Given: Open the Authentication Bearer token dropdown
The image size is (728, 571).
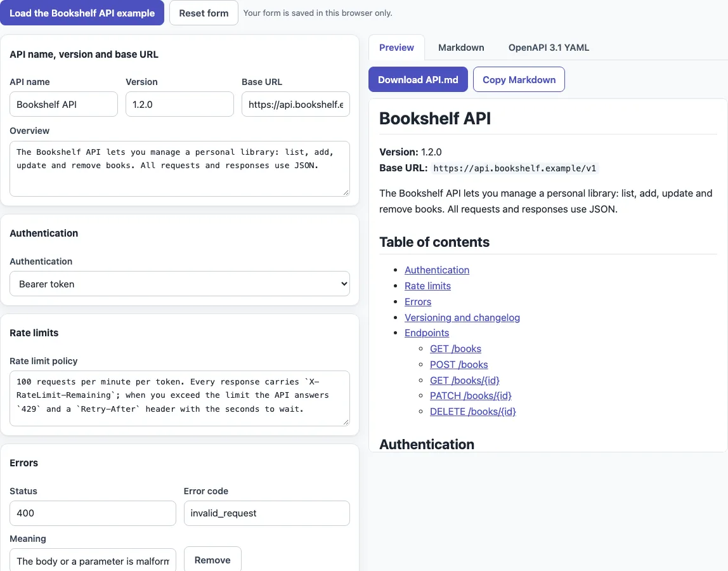Looking at the screenshot, I should pos(179,284).
